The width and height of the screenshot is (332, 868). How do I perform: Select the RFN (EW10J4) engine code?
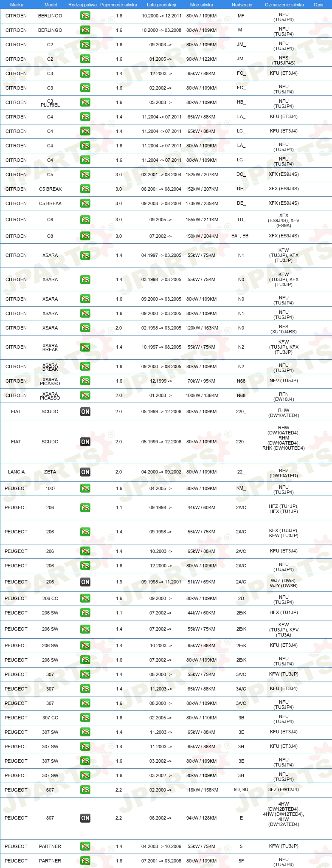coord(284,397)
